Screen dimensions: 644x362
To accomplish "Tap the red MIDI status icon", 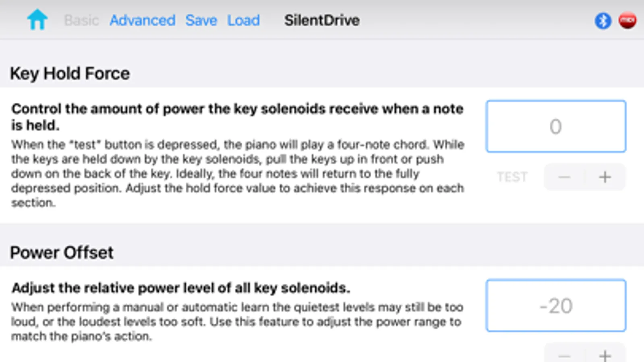I will [x=627, y=21].
